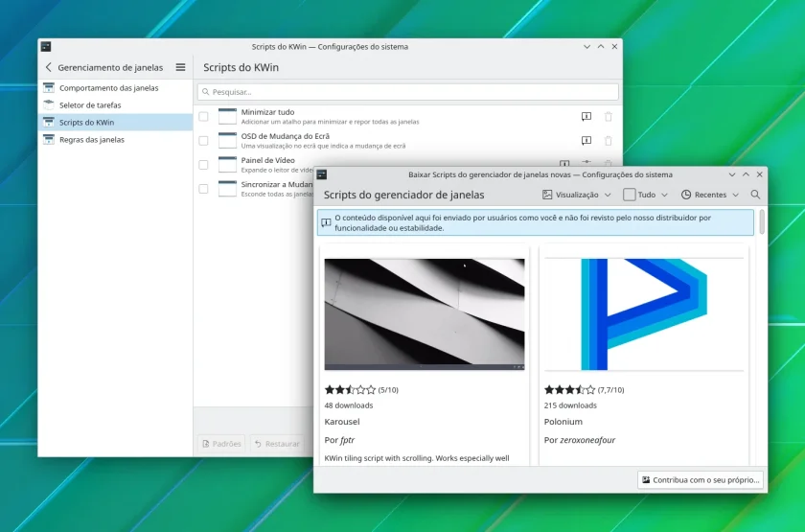
Task: Delete the Minimizar tudo script
Action: 609,117
